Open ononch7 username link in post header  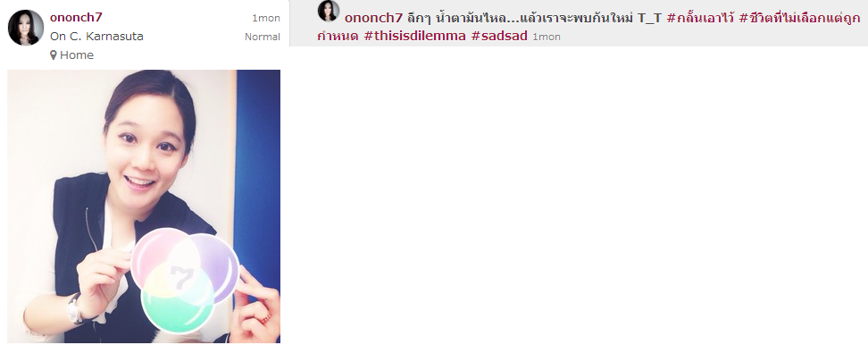tap(76, 17)
